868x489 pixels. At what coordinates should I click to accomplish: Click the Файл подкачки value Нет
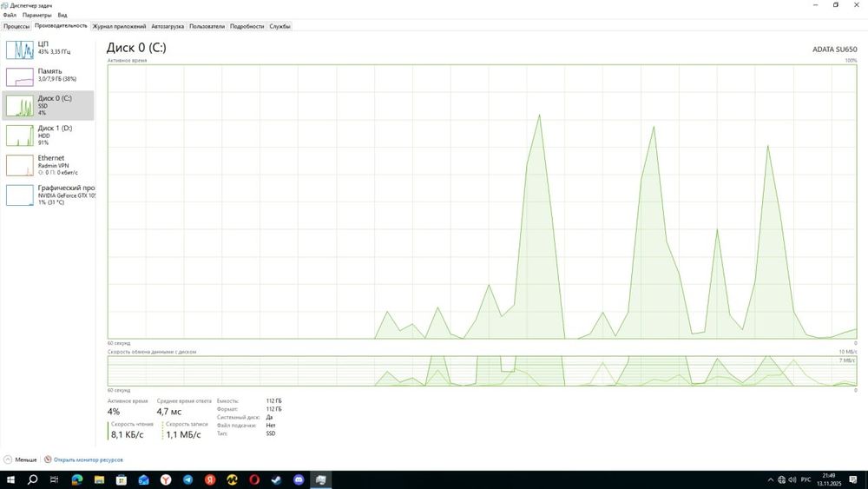click(270, 426)
